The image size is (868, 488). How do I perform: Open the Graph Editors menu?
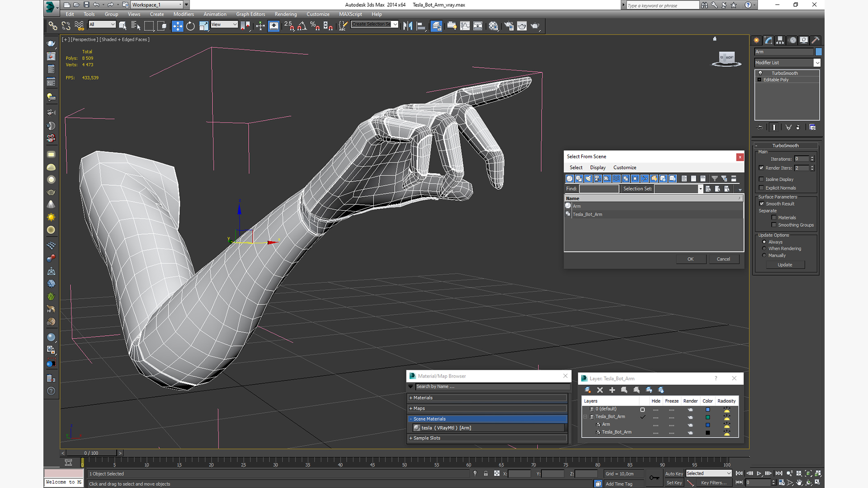(250, 14)
